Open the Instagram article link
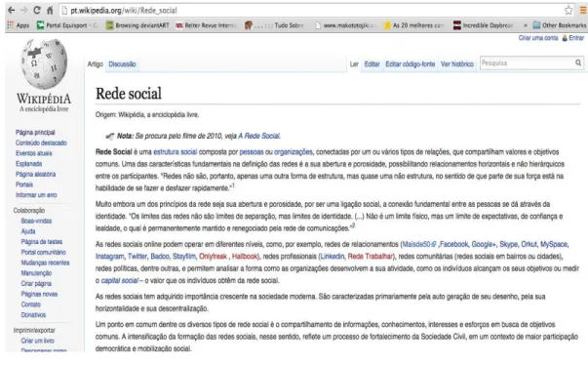Screen dimensions: 588x365 pos(109,257)
